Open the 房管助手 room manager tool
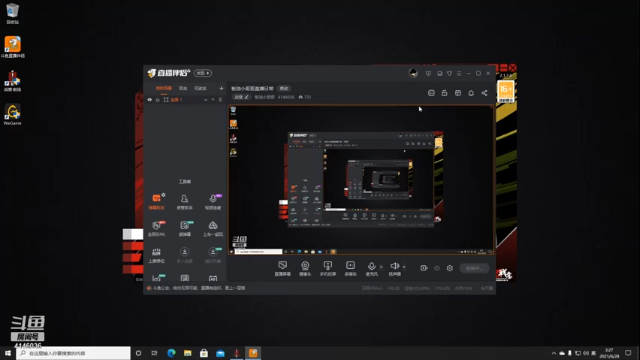Screen dimensions: 640x360 pyautogui.click(x=184, y=202)
